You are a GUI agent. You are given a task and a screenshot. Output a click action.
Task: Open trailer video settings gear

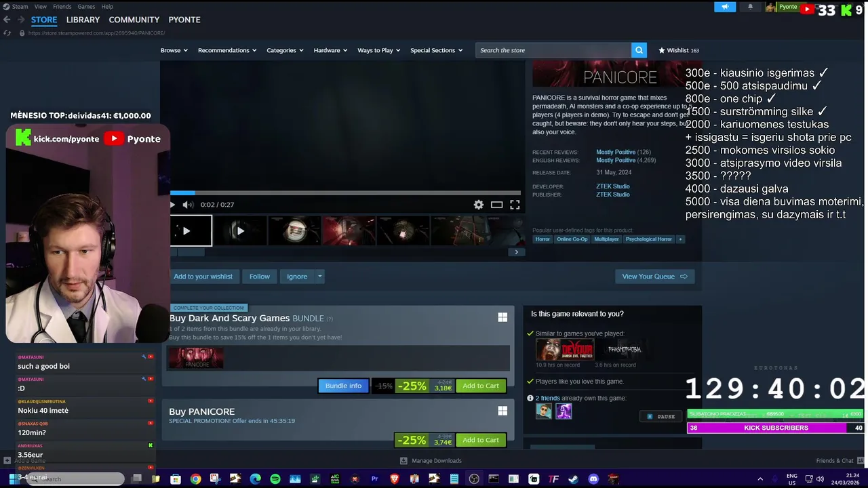coord(479,205)
